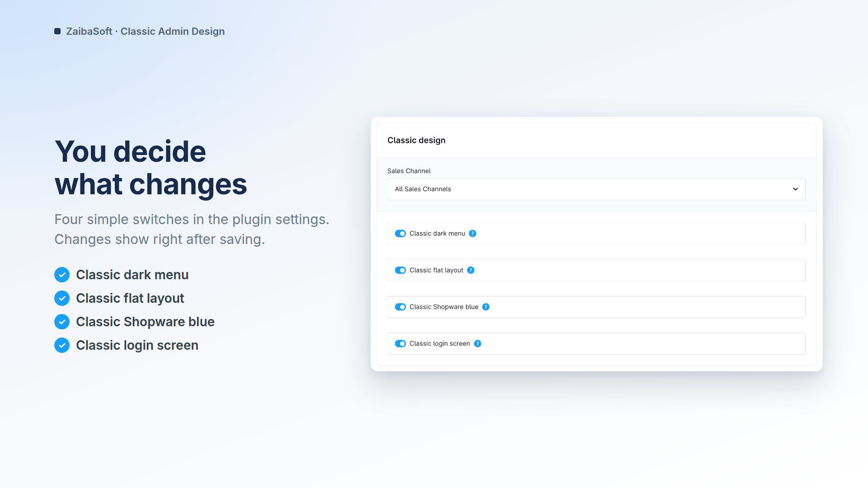Click the Four simple switches description text

192,229
